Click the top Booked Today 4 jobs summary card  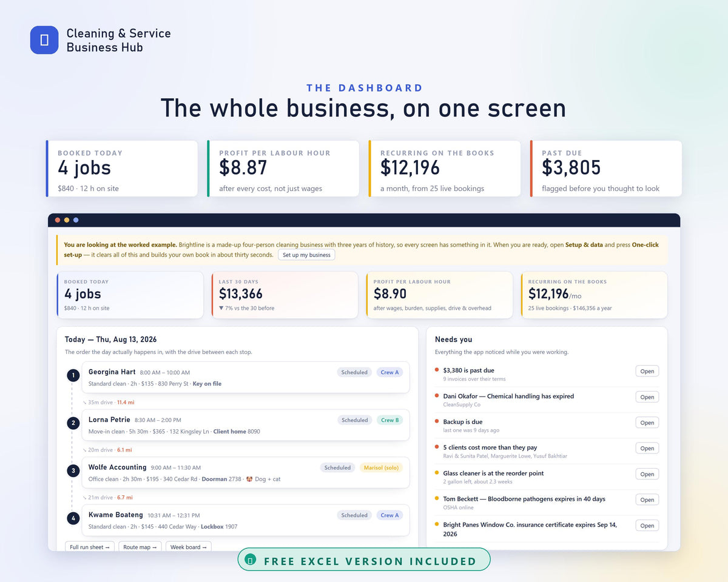click(x=122, y=169)
